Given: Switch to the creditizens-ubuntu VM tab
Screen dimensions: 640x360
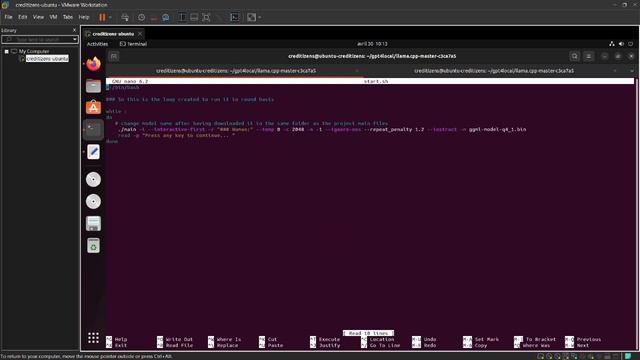Looking at the screenshot, I should tap(113, 34).
